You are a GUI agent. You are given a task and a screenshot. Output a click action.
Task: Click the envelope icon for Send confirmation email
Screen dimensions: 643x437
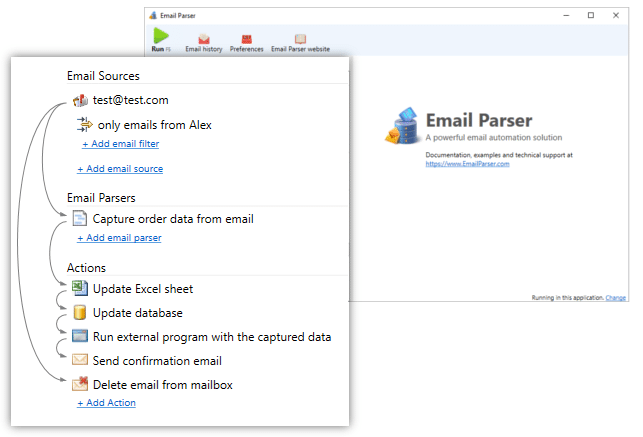tap(80, 360)
